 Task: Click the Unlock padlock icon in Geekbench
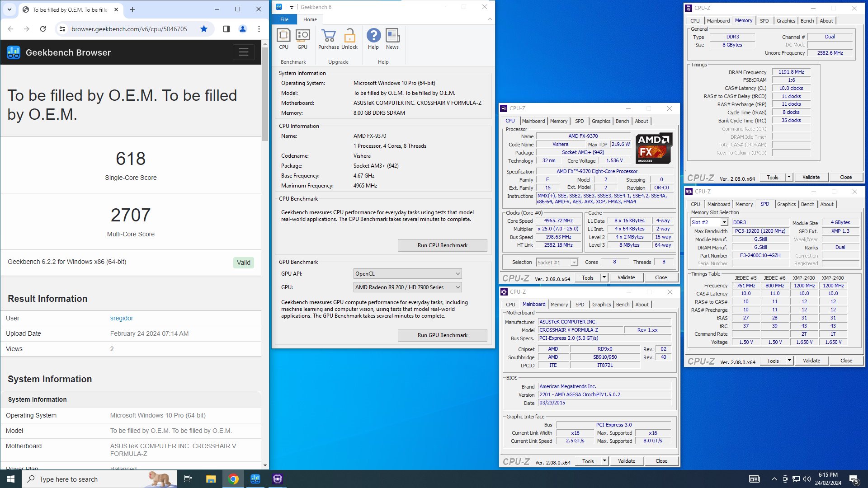pos(349,39)
